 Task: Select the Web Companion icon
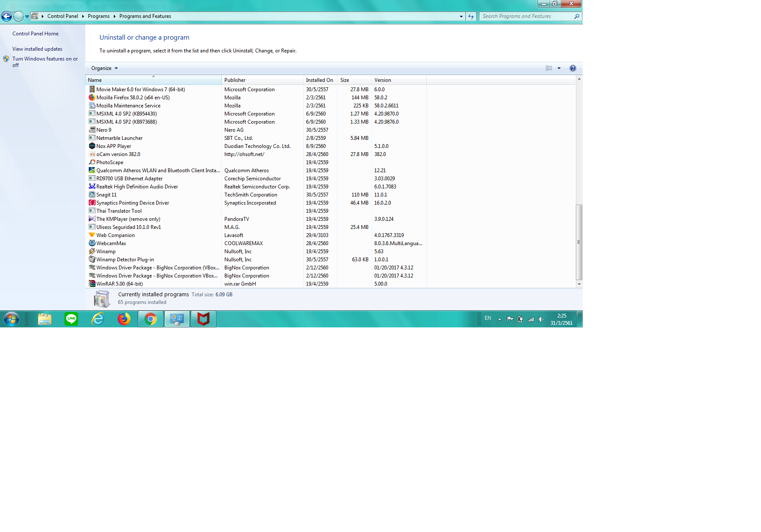[92, 235]
